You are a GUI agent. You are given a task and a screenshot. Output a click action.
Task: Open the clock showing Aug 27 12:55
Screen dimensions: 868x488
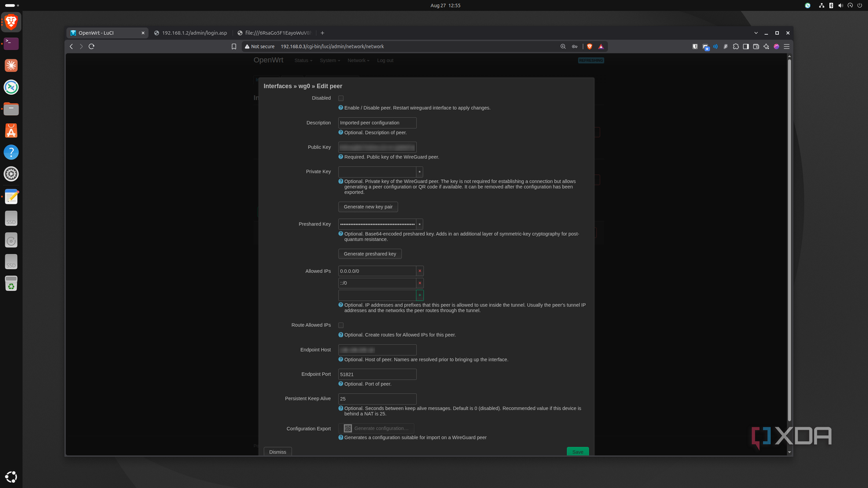(x=446, y=5)
